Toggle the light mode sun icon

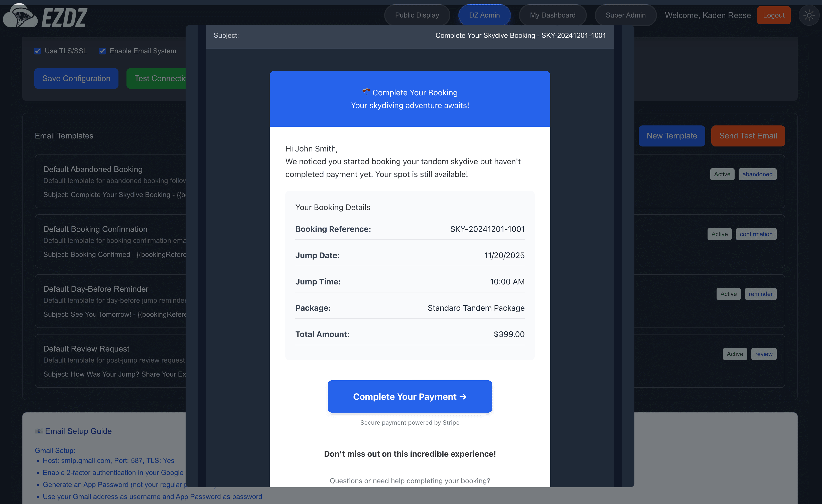click(809, 15)
